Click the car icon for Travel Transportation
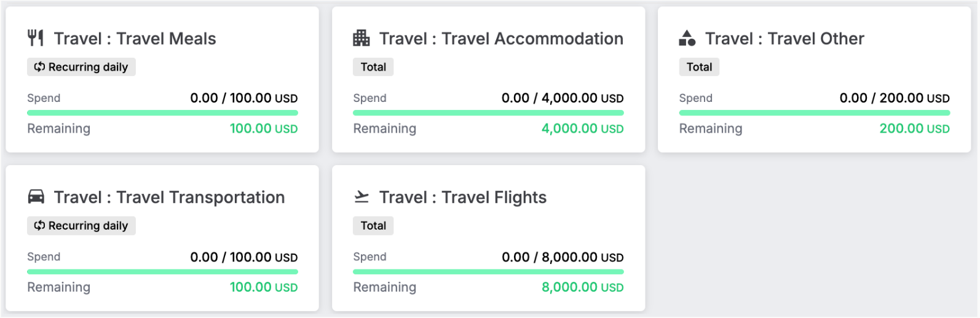 coord(36,196)
